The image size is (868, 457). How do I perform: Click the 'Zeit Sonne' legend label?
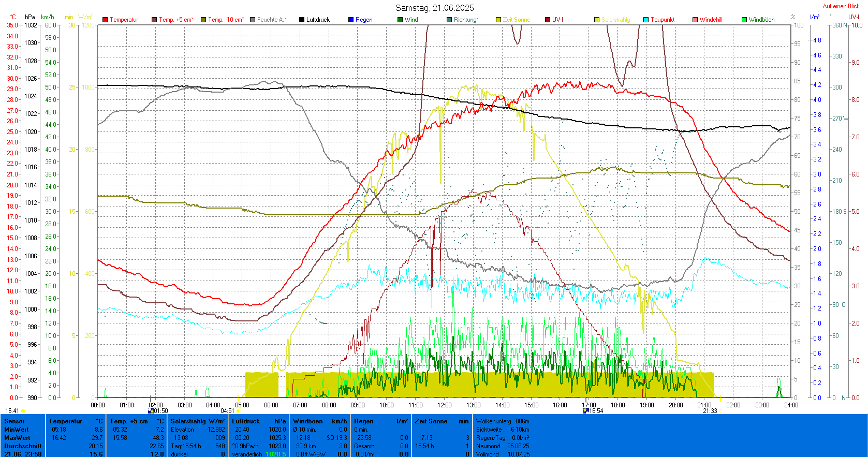click(517, 20)
